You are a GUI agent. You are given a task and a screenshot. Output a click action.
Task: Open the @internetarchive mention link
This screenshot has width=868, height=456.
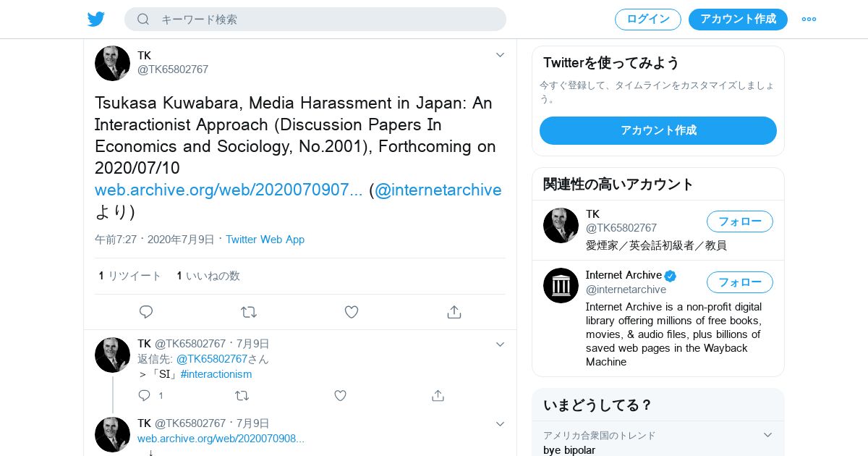[x=438, y=190]
